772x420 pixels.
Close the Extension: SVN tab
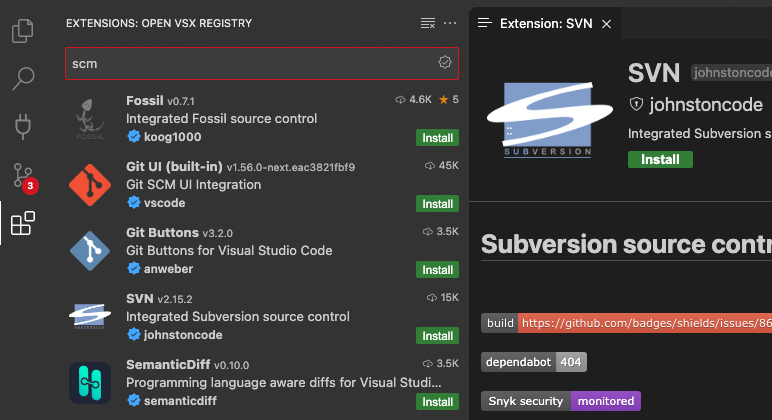tap(607, 24)
